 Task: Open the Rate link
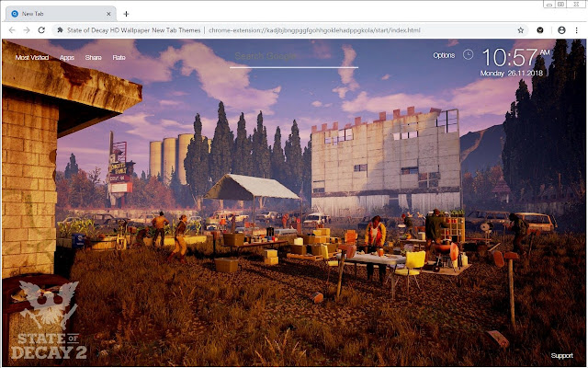[119, 57]
